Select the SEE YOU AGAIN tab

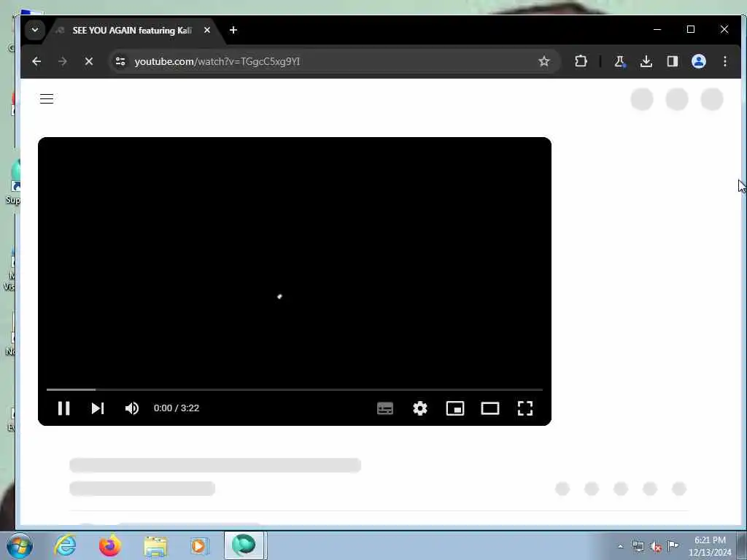point(131,31)
